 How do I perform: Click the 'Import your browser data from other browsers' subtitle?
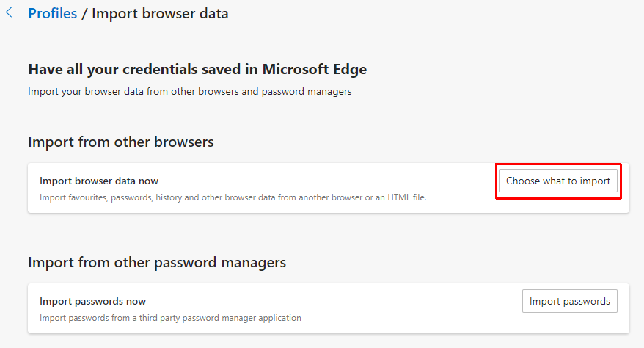tap(189, 92)
